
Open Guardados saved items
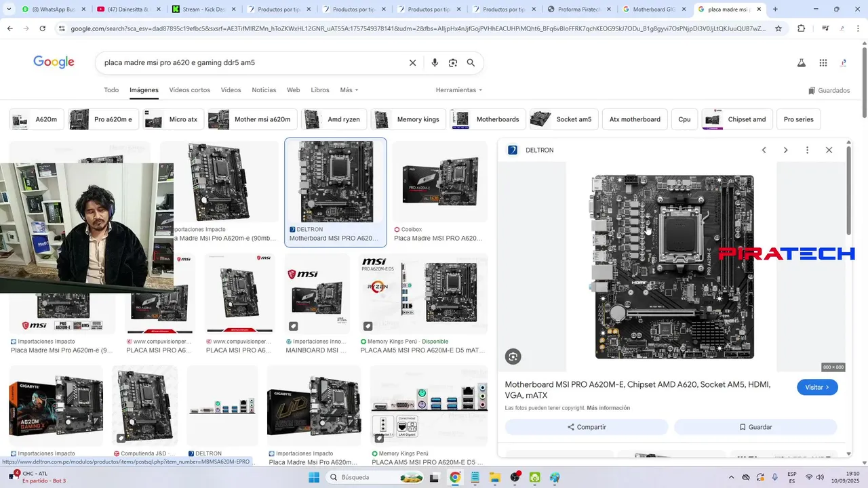[x=829, y=90]
